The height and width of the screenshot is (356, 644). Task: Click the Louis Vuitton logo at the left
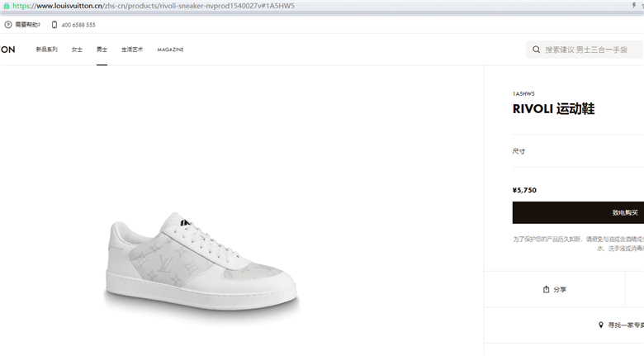click(7, 50)
